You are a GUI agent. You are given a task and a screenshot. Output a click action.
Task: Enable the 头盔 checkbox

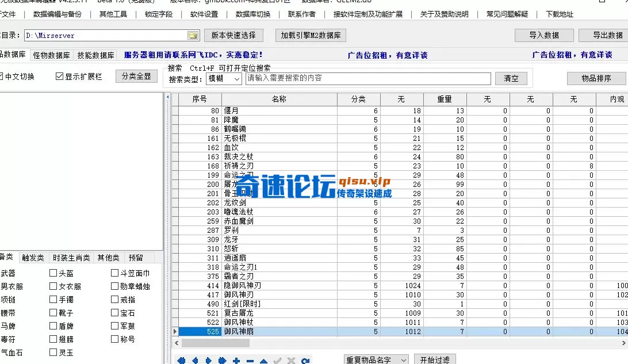[52, 273]
